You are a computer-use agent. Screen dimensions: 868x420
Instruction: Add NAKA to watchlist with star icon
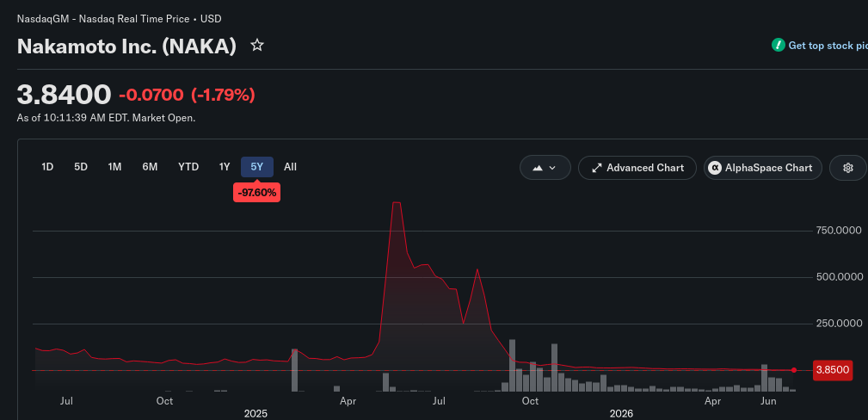(x=257, y=46)
